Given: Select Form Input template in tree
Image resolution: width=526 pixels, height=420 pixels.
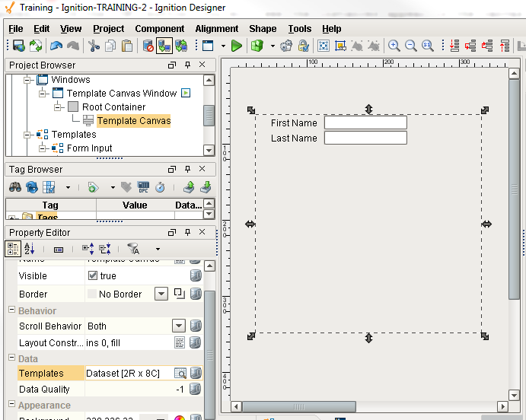Looking at the screenshot, I should [89, 148].
